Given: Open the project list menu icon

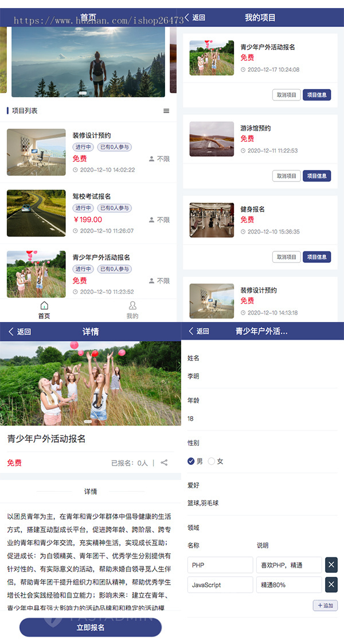Looking at the screenshot, I should [x=166, y=111].
